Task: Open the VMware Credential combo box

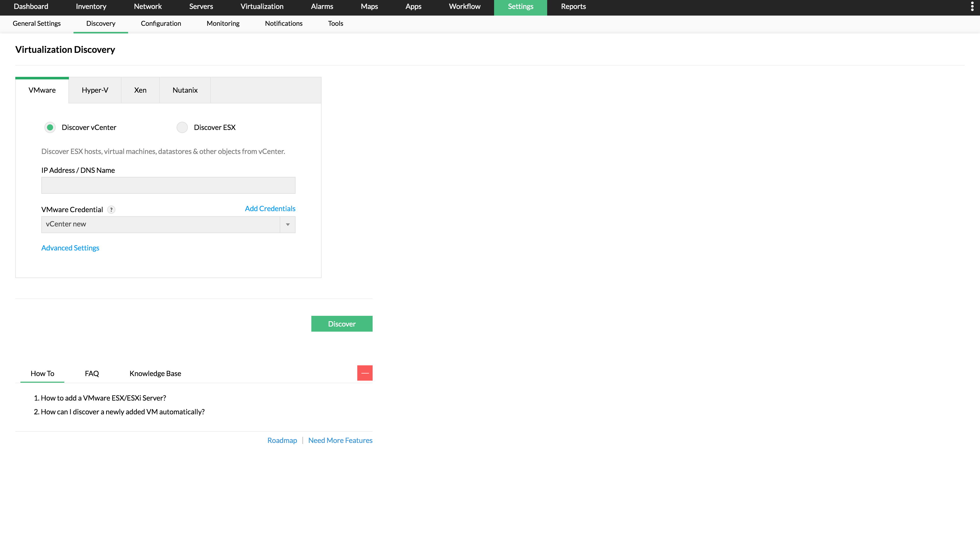Action: click(161, 225)
